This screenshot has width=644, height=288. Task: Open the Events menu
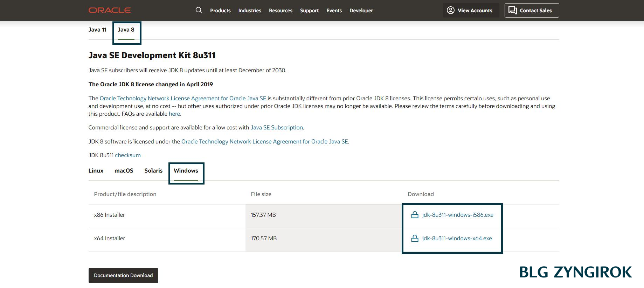334,11
